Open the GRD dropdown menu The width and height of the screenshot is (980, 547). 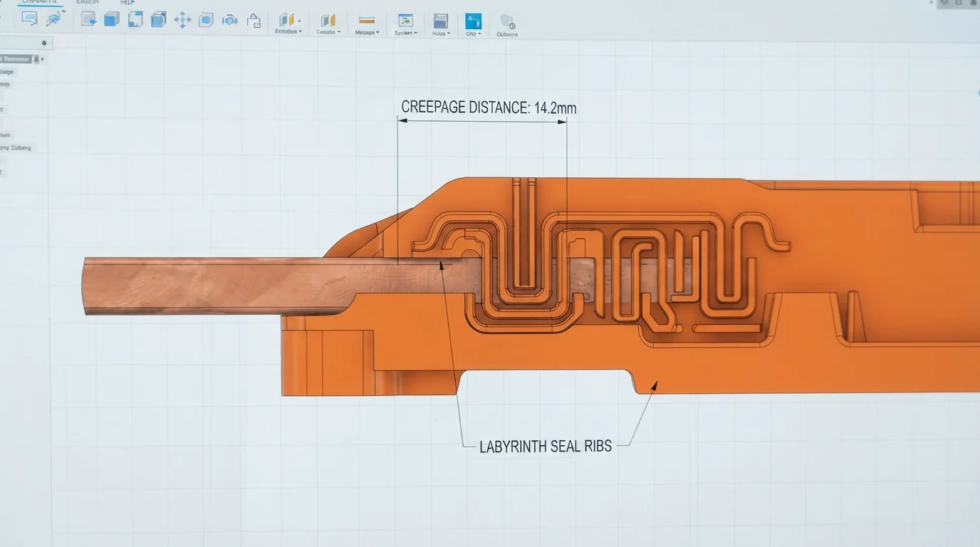tap(479, 33)
